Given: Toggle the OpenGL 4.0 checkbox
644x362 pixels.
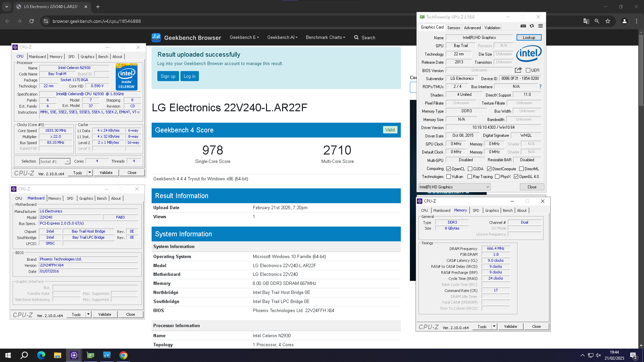Looking at the screenshot, I should click(516, 177).
